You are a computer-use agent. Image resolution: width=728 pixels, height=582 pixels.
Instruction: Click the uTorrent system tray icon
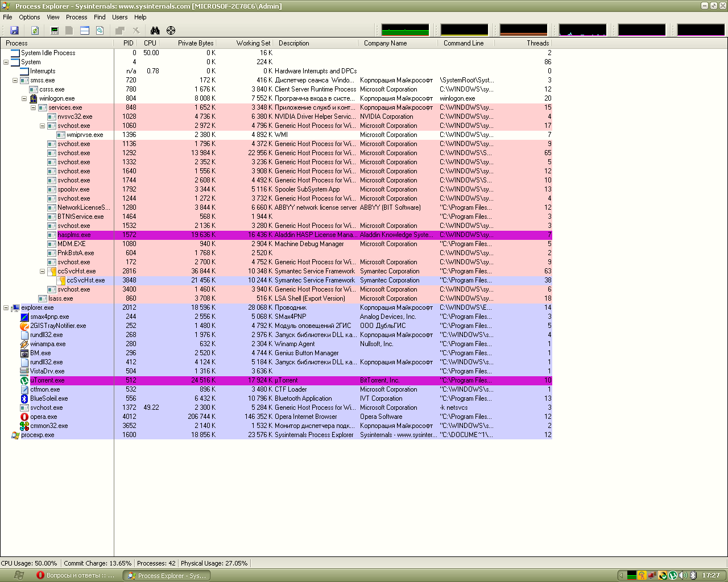(x=673, y=575)
